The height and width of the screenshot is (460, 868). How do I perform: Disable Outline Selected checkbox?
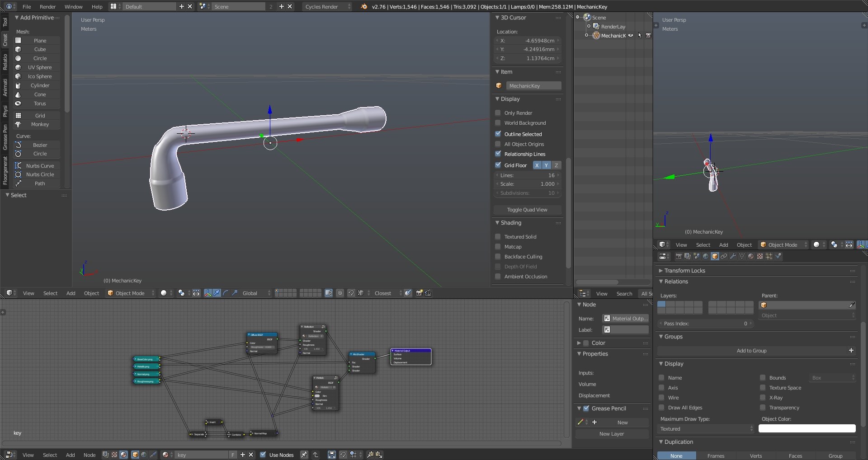pyautogui.click(x=498, y=134)
